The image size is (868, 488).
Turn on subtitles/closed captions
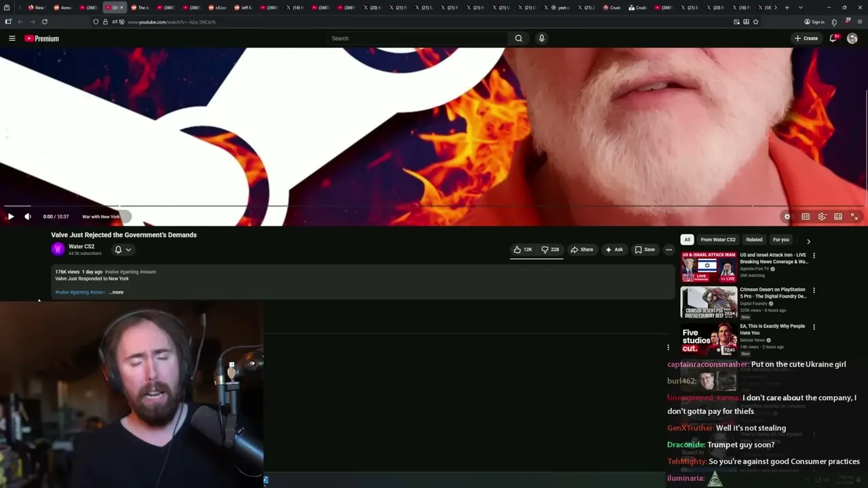[806, 217]
